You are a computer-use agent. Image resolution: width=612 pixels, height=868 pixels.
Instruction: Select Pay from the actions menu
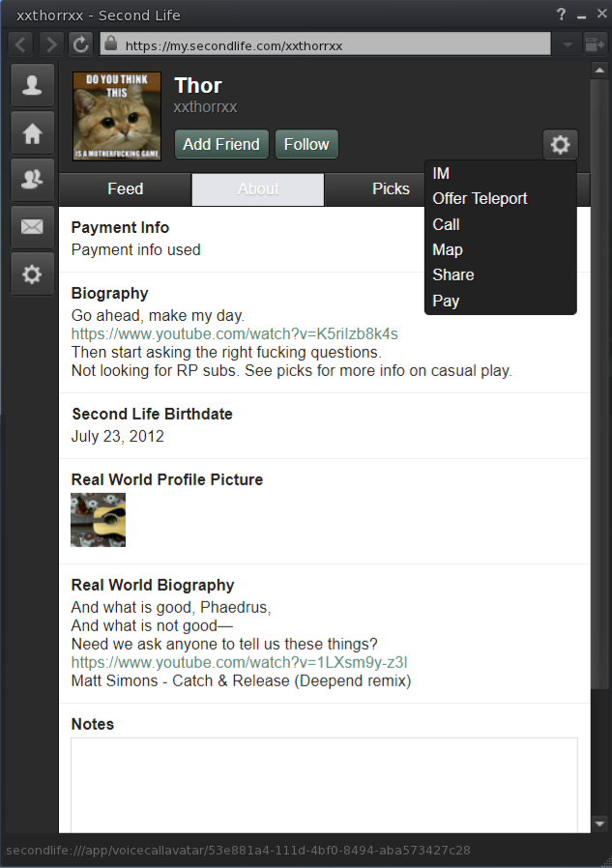tap(446, 302)
